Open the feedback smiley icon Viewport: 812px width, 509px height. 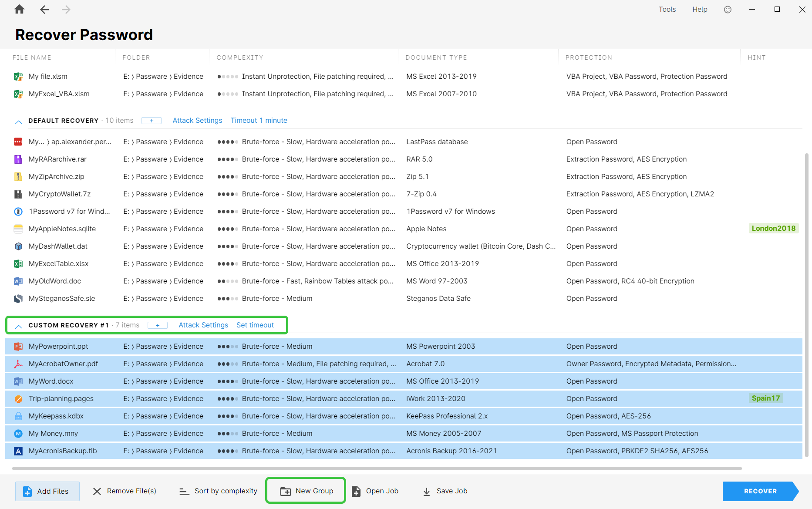728,9
